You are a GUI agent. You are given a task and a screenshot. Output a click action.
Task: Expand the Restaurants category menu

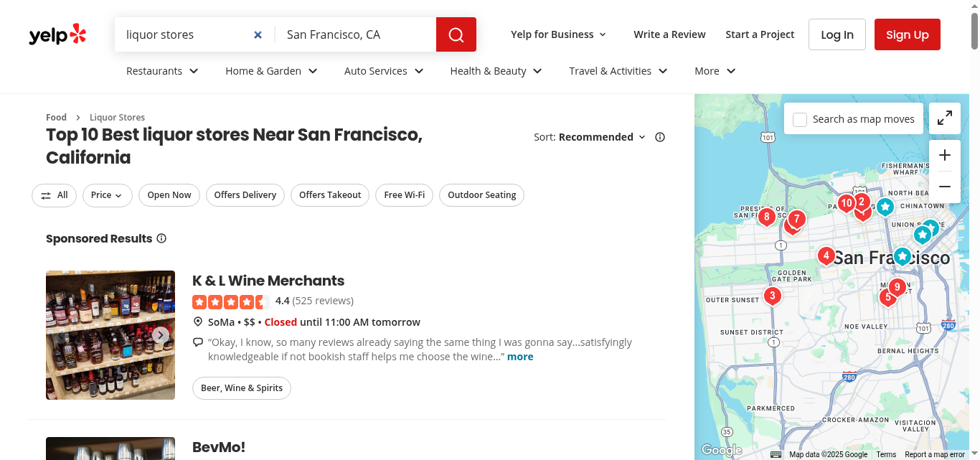tap(162, 71)
